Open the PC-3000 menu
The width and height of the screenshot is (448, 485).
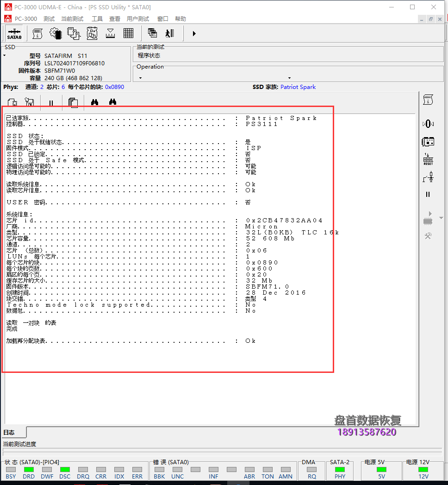(x=26, y=19)
